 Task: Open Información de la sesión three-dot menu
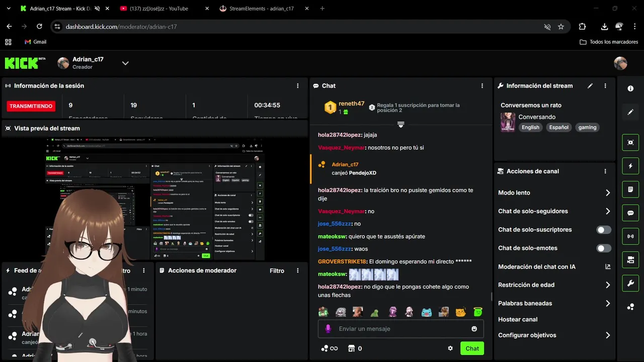298,86
